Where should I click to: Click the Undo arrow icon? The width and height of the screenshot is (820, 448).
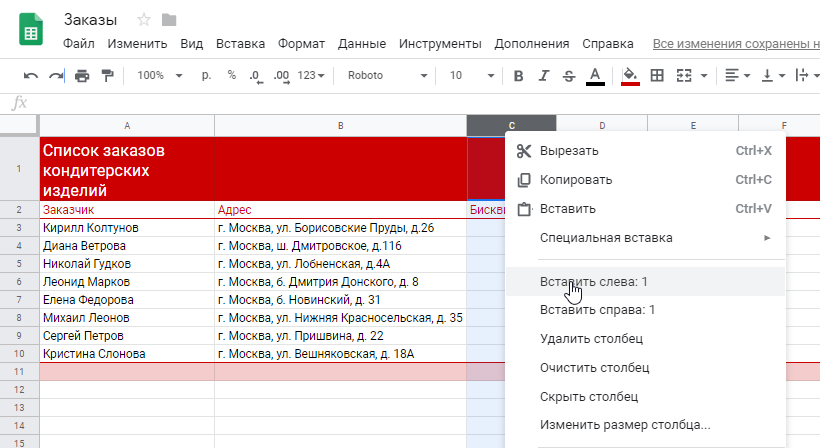pos(31,76)
